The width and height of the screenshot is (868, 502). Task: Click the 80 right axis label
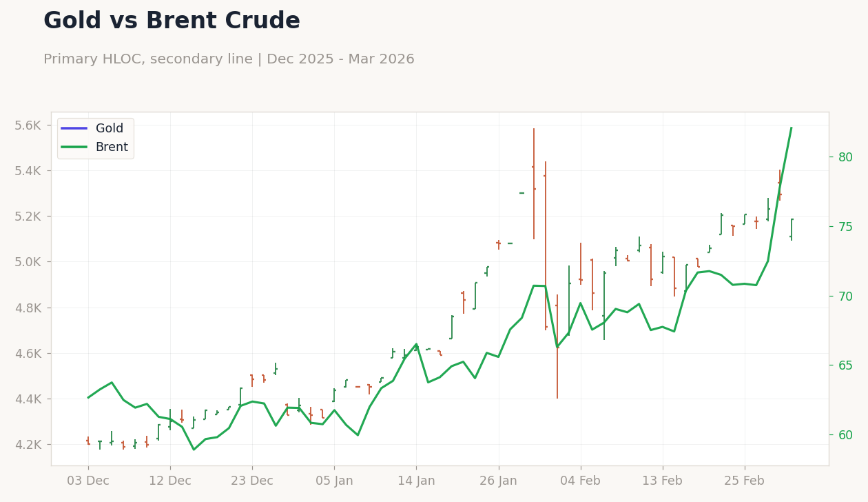point(845,157)
